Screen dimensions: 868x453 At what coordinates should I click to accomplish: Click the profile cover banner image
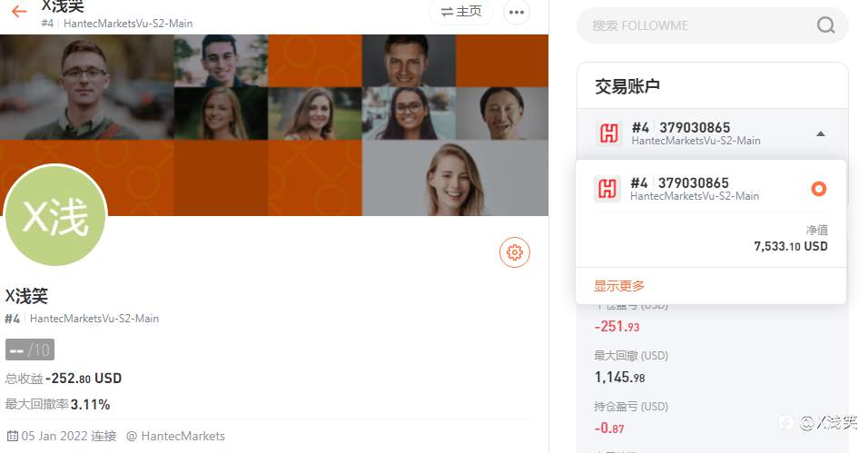coord(274,124)
